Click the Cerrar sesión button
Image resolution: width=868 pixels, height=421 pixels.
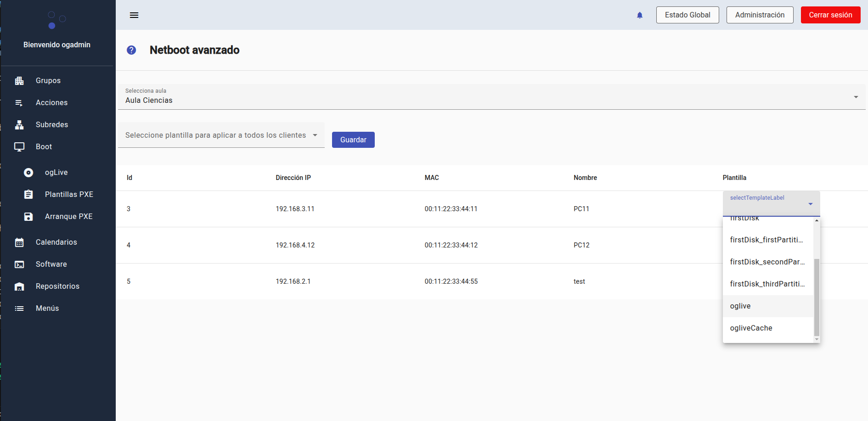tap(830, 15)
